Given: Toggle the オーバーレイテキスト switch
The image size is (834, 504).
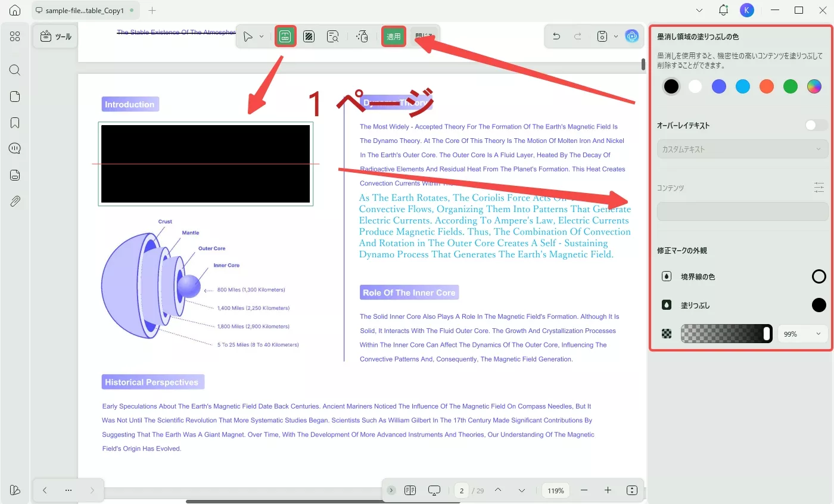Looking at the screenshot, I should click(816, 125).
